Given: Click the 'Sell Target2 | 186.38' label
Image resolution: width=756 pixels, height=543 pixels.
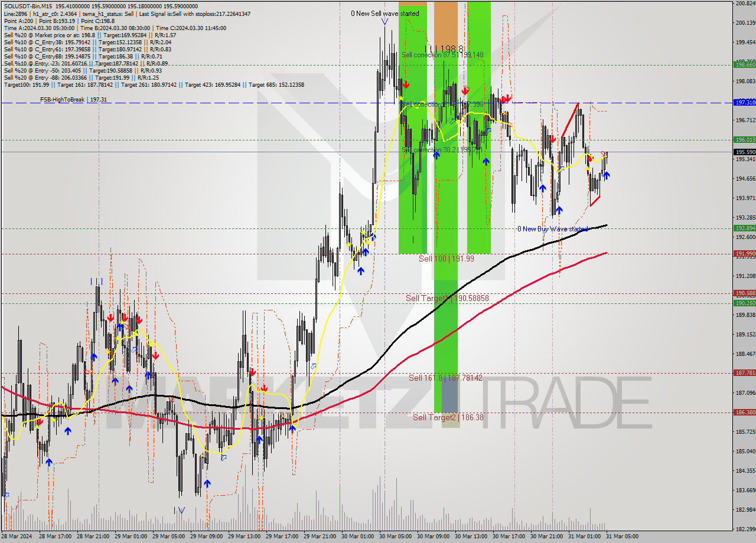Looking at the screenshot, I should point(448,417).
